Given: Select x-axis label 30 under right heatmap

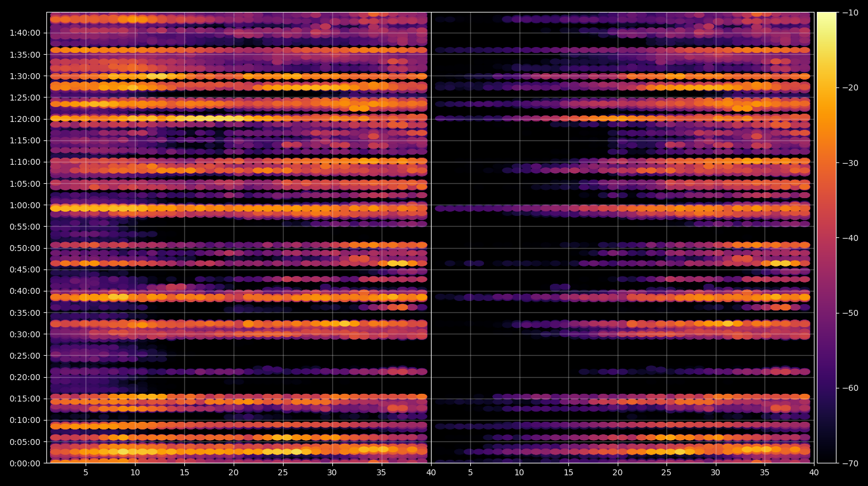Looking at the screenshot, I should [x=715, y=473].
